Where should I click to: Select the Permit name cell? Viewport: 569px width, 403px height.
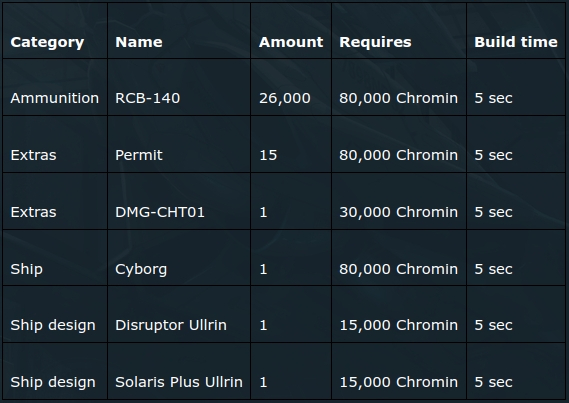(x=139, y=155)
